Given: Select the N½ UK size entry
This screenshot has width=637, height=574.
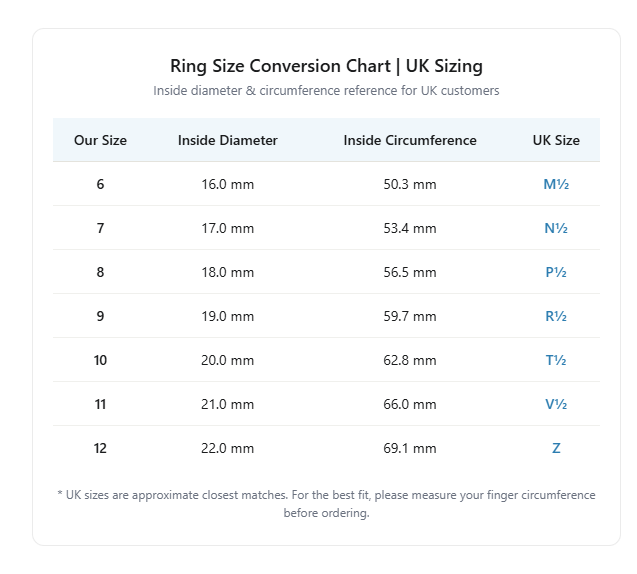Looking at the screenshot, I should pyautogui.click(x=556, y=228).
